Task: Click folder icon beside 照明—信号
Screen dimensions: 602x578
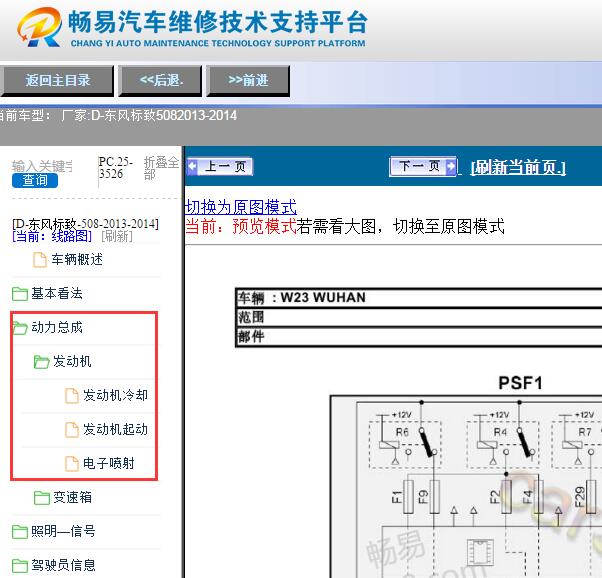Action: pos(20,532)
